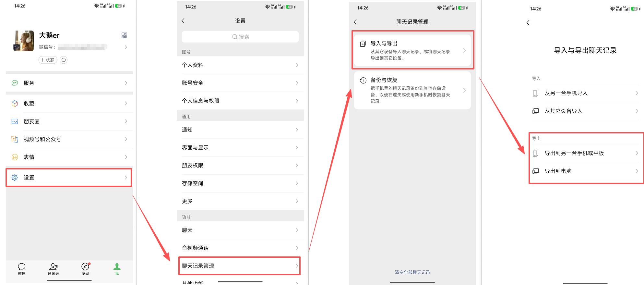This screenshot has width=644, height=285.
Task: Click the refresh circle icon next to 状态
Action: 64,60
